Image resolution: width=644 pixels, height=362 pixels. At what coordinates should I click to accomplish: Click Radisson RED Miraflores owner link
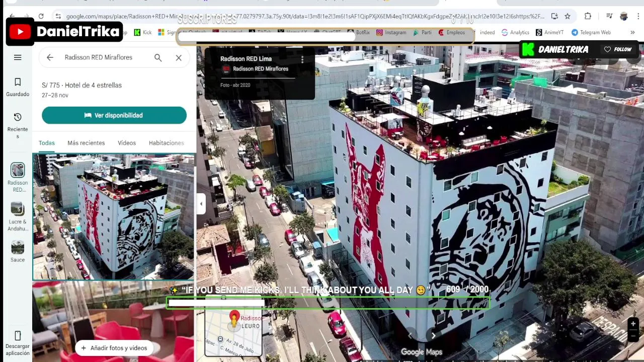click(x=260, y=69)
